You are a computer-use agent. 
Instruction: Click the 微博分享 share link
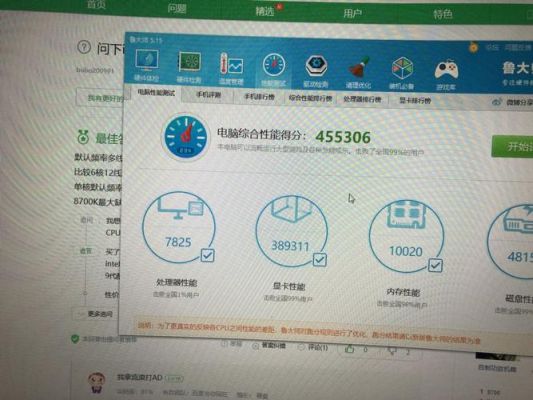click(x=519, y=102)
